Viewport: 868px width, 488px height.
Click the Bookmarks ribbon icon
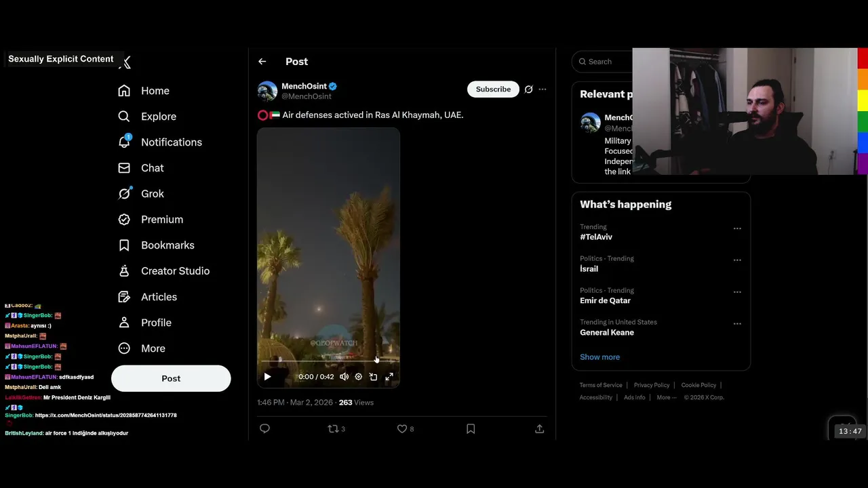(124, 245)
